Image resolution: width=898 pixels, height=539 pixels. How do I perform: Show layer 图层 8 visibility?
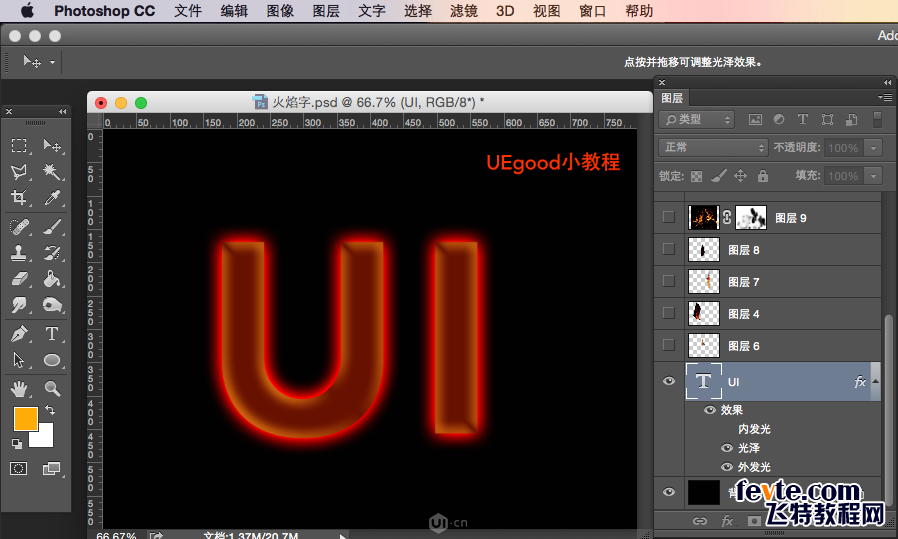point(668,249)
